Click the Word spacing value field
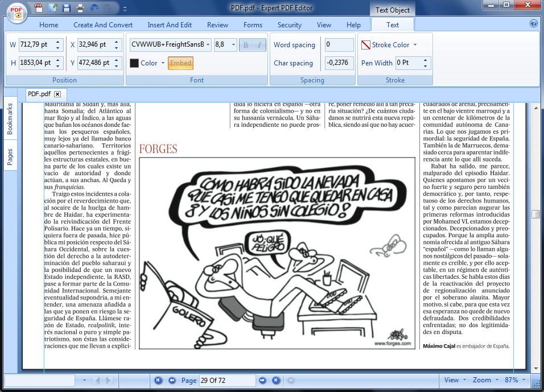 click(x=339, y=45)
